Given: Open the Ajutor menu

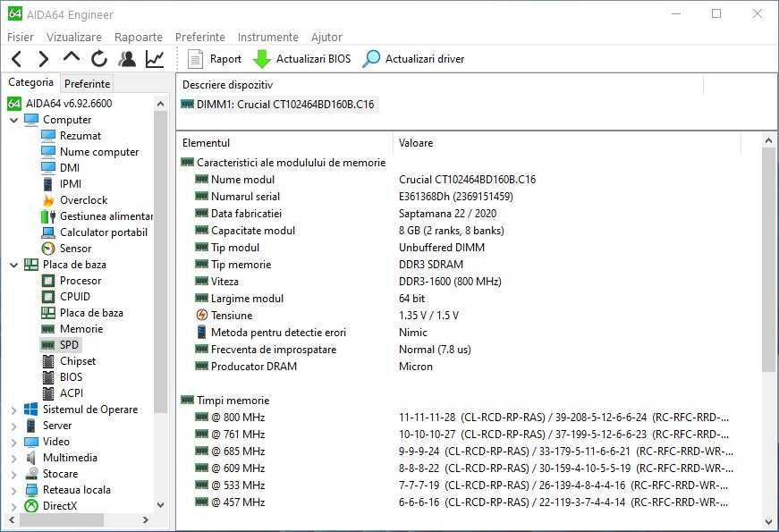Looking at the screenshot, I should 327,38.
